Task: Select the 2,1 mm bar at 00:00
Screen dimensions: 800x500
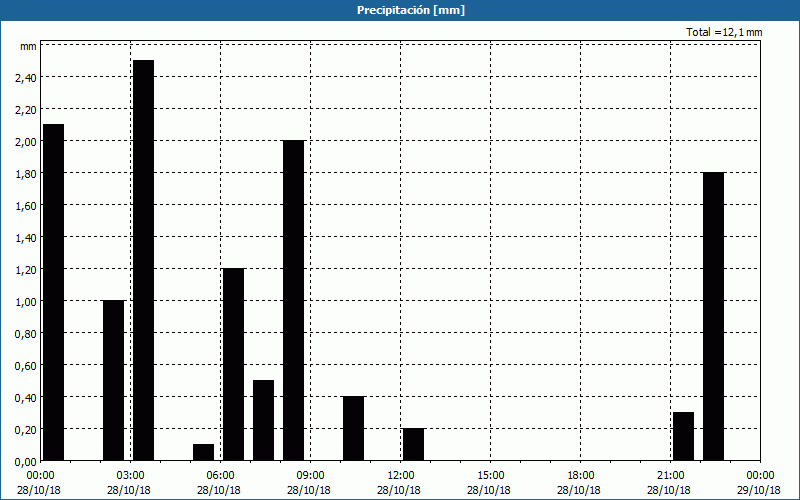Action: click(x=53, y=292)
